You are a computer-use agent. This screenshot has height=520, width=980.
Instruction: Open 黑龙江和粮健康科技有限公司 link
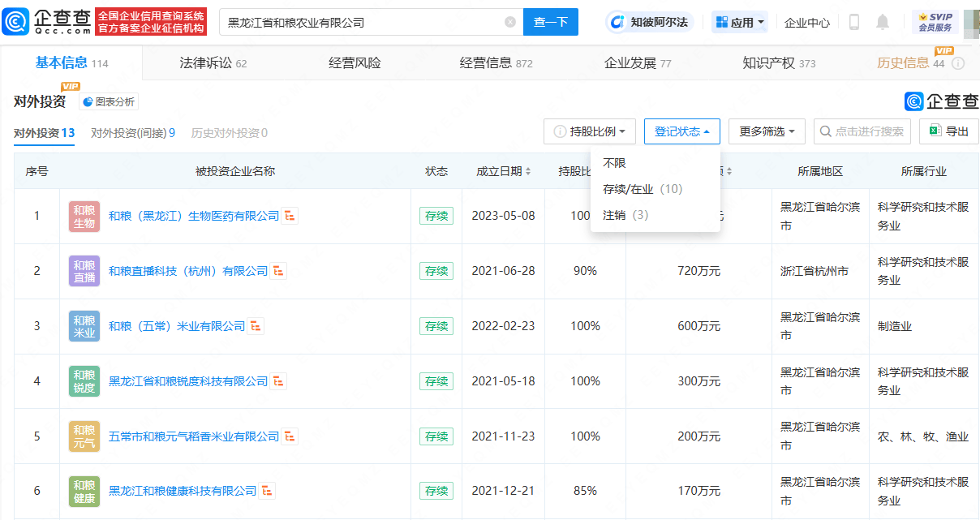tap(183, 491)
